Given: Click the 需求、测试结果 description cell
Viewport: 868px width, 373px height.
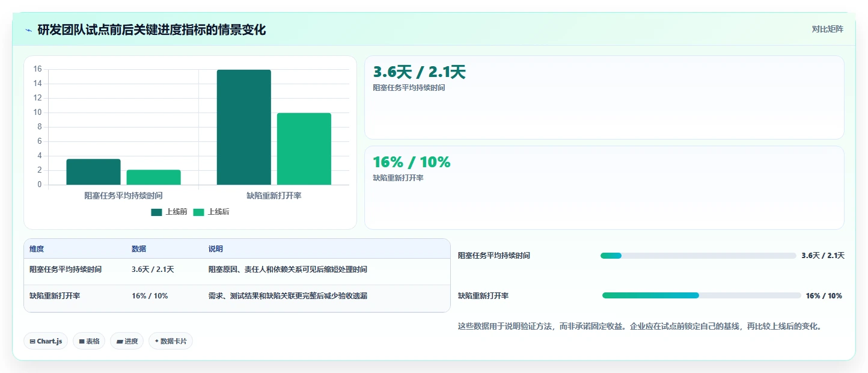Looking at the screenshot, I should click(288, 296).
